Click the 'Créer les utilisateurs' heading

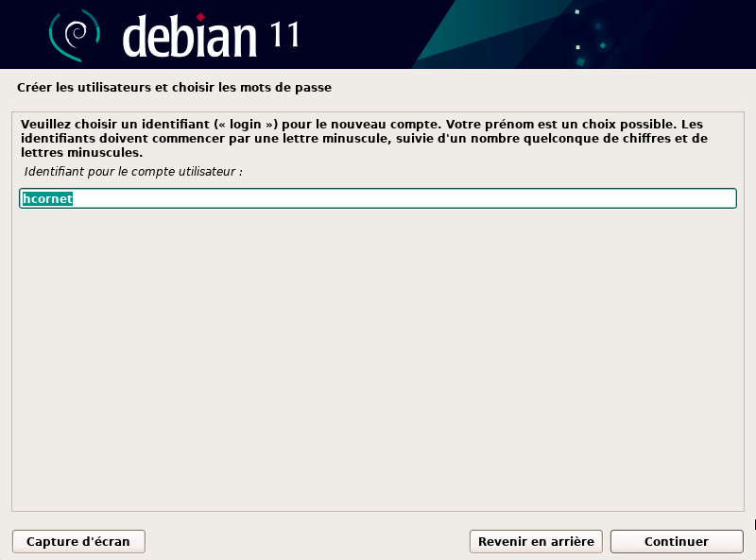174,88
